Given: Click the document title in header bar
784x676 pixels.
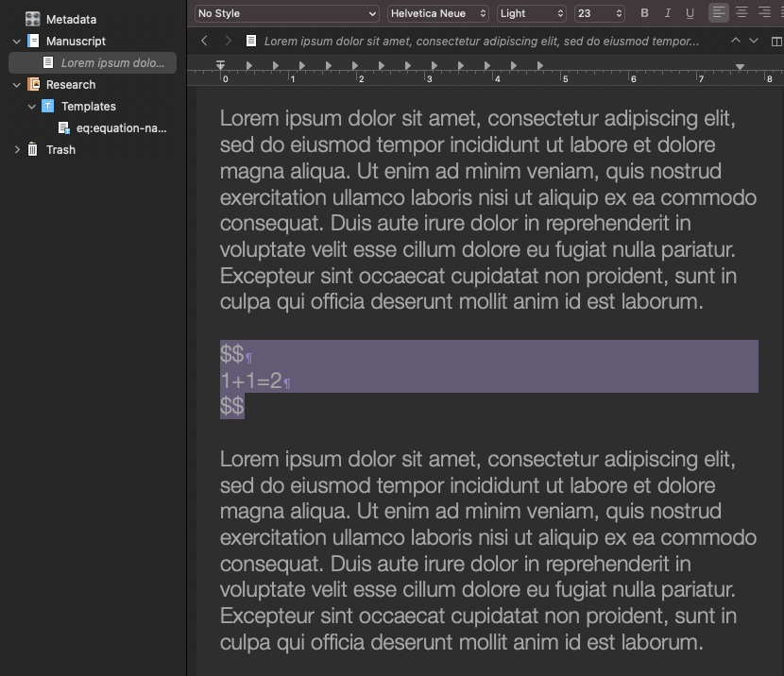Looking at the screenshot, I should click(x=482, y=41).
